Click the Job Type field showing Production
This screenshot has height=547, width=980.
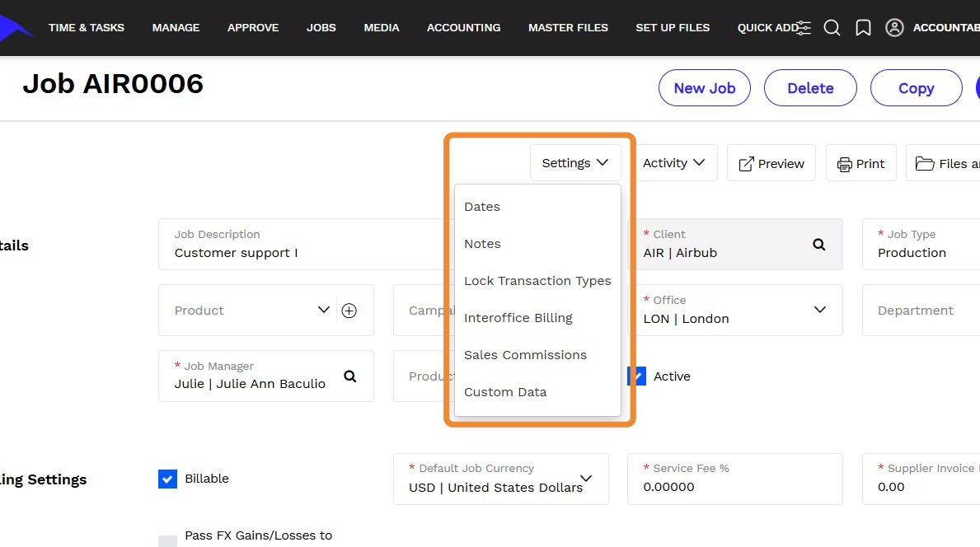coord(921,244)
